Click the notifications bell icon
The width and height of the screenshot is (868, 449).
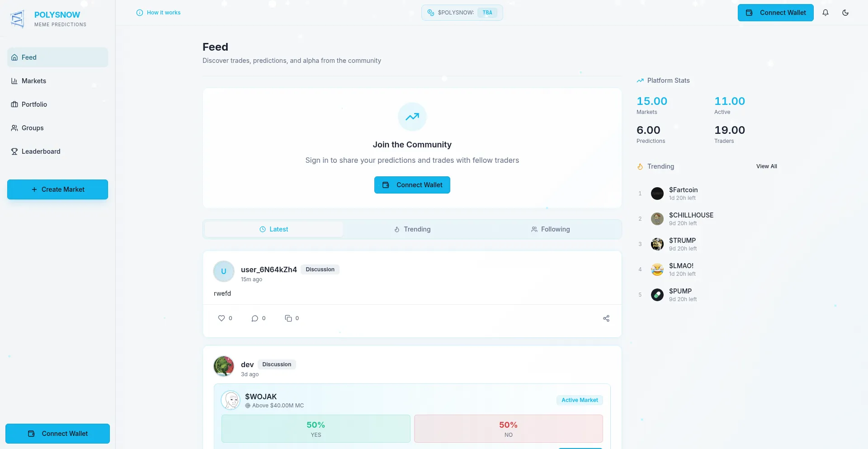pyautogui.click(x=826, y=13)
